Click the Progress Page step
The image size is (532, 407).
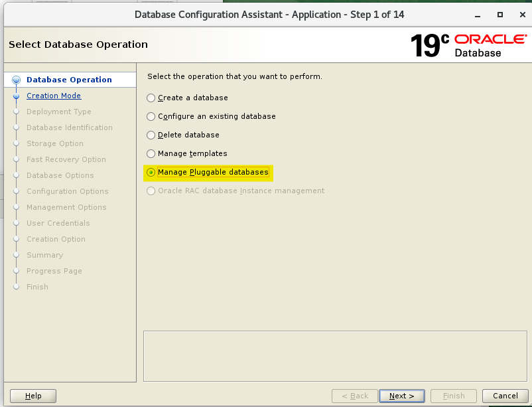click(x=54, y=271)
